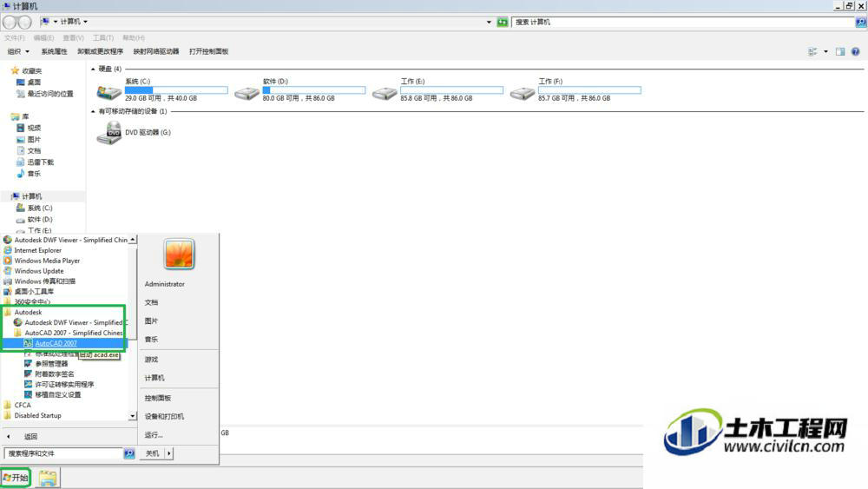Open the 查看(V) menu
The image size is (868, 489).
pyautogui.click(x=73, y=37)
